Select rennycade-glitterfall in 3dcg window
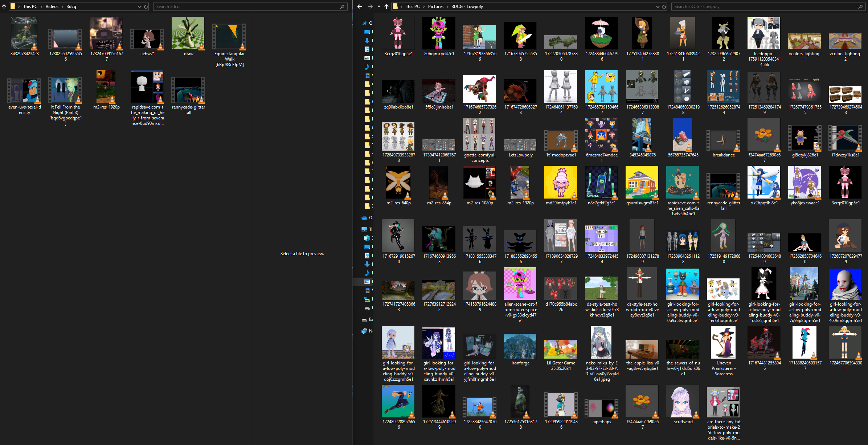Viewport: 868px width, 445px height. [x=188, y=96]
